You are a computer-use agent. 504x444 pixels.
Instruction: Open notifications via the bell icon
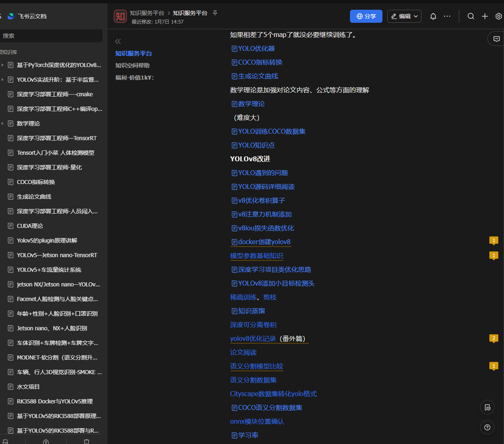[433, 16]
